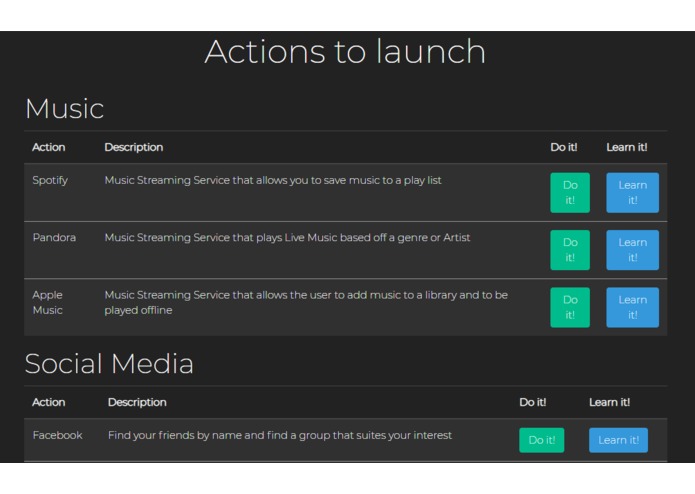The image size is (695, 494).
Task: Click the Spotify 'Do it!' green button
Action: (570, 193)
